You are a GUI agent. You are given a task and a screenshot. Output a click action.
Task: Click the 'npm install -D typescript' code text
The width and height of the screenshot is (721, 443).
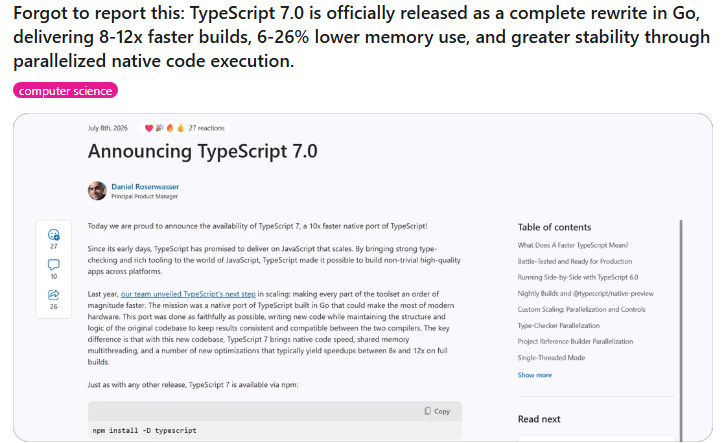[x=144, y=431]
